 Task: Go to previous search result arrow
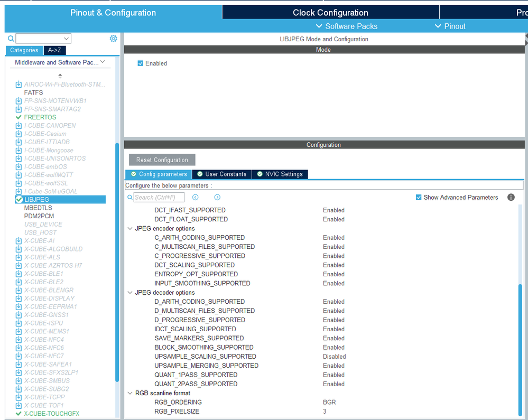pyautogui.click(x=196, y=197)
